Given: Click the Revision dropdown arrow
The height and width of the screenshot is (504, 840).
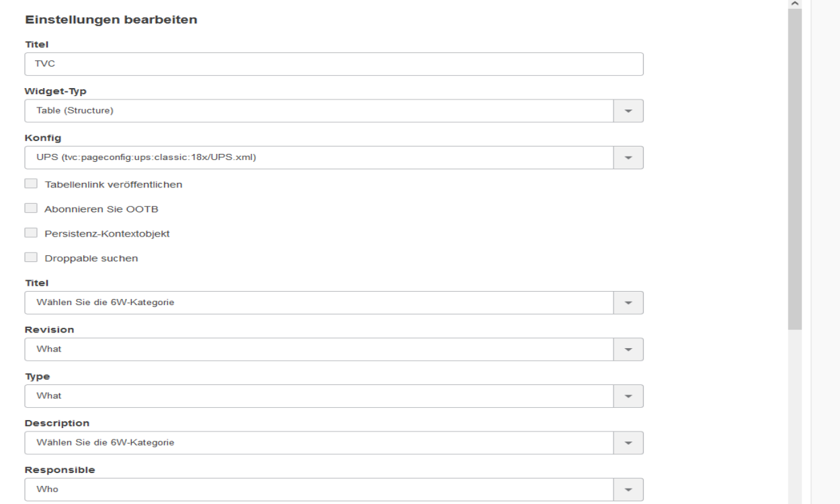Looking at the screenshot, I should (x=629, y=349).
